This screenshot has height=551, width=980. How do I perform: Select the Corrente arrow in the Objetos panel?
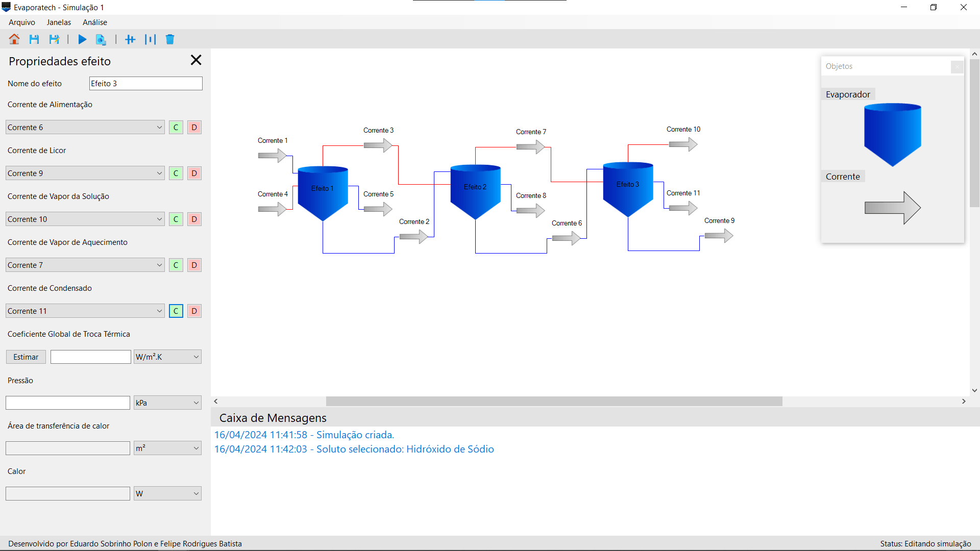[x=892, y=207]
